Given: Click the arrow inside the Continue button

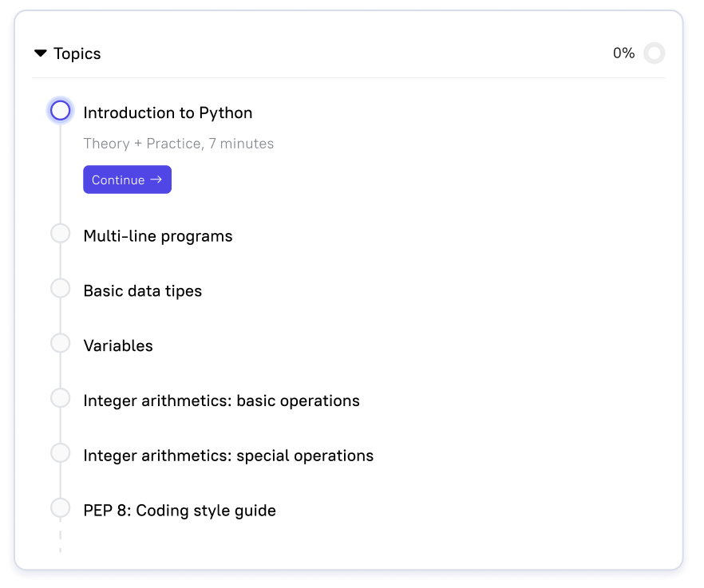Looking at the screenshot, I should coord(156,180).
